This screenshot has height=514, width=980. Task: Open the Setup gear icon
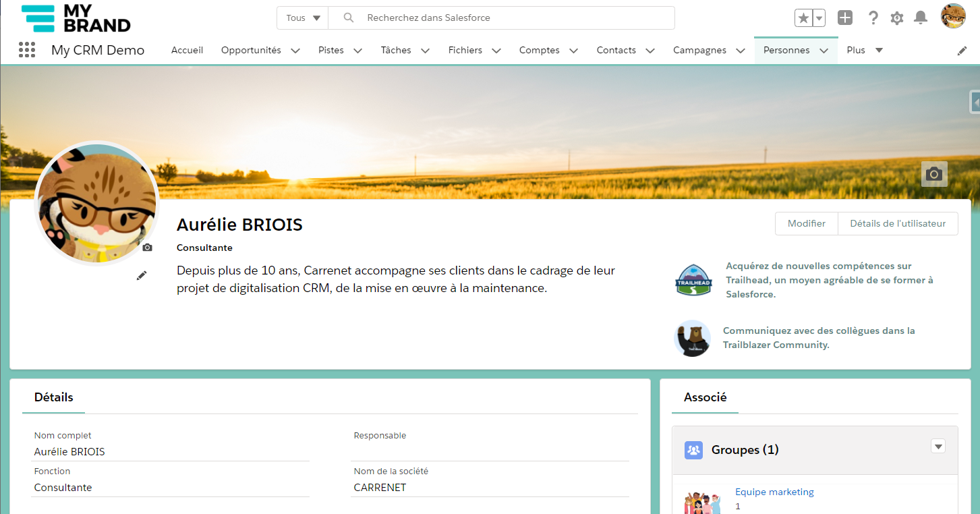point(896,18)
